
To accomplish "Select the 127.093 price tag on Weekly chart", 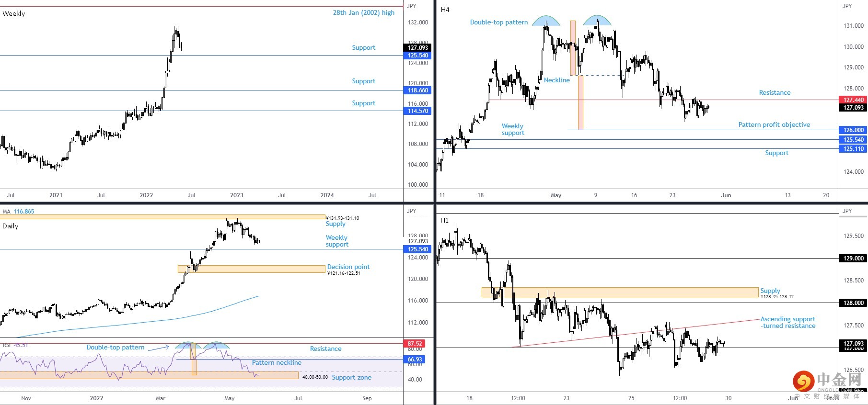I will click(418, 48).
